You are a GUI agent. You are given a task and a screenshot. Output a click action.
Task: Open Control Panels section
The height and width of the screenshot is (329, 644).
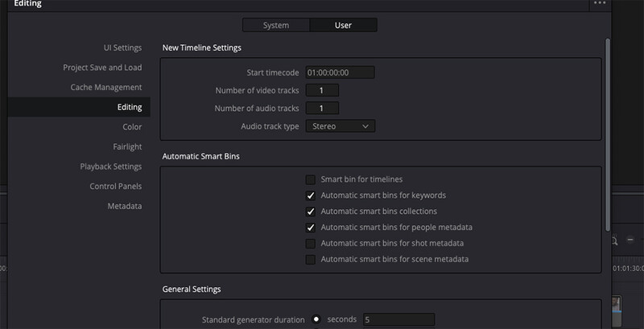pyautogui.click(x=115, y=186)
